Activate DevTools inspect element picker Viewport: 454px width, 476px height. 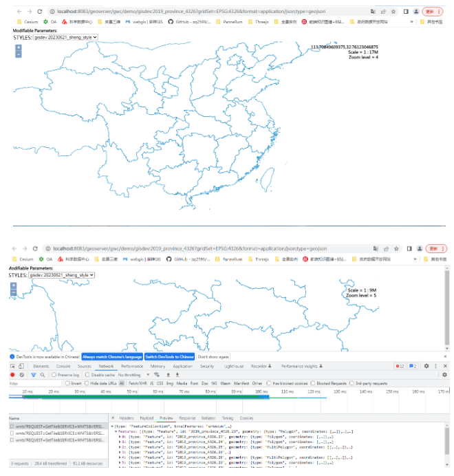pos(13,366)
